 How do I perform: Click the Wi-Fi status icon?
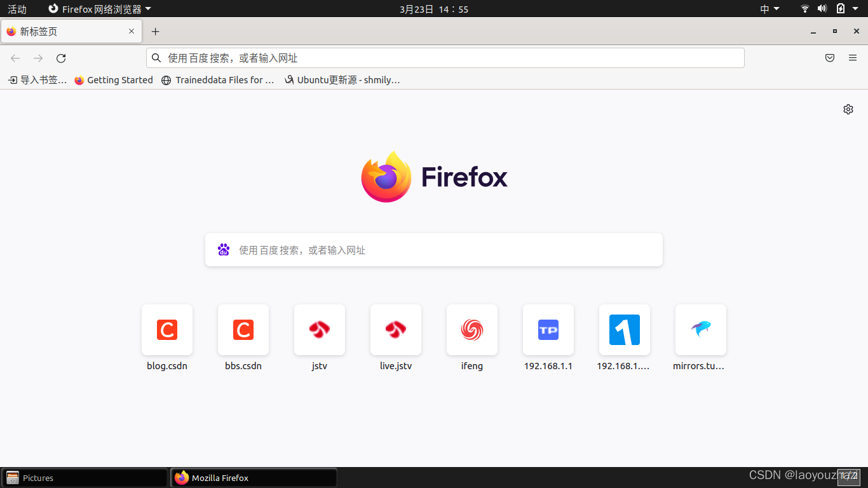[x=805, y=9]
